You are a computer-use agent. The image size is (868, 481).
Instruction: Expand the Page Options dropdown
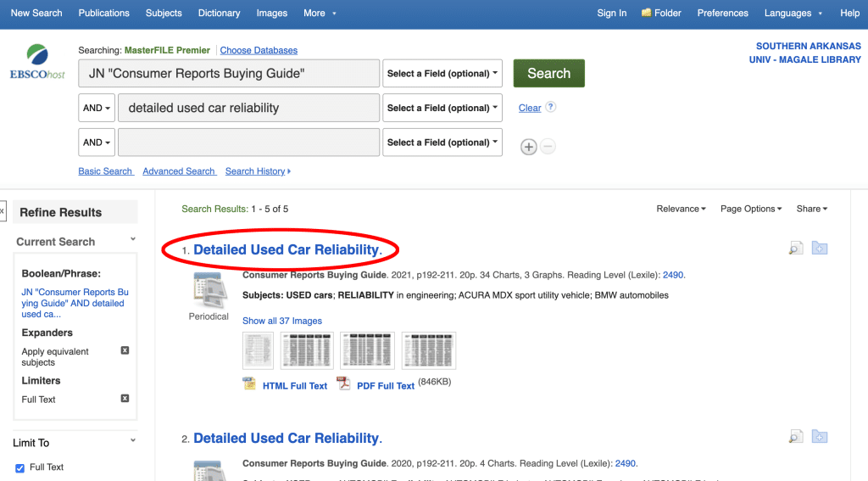[x=751, y=209]
